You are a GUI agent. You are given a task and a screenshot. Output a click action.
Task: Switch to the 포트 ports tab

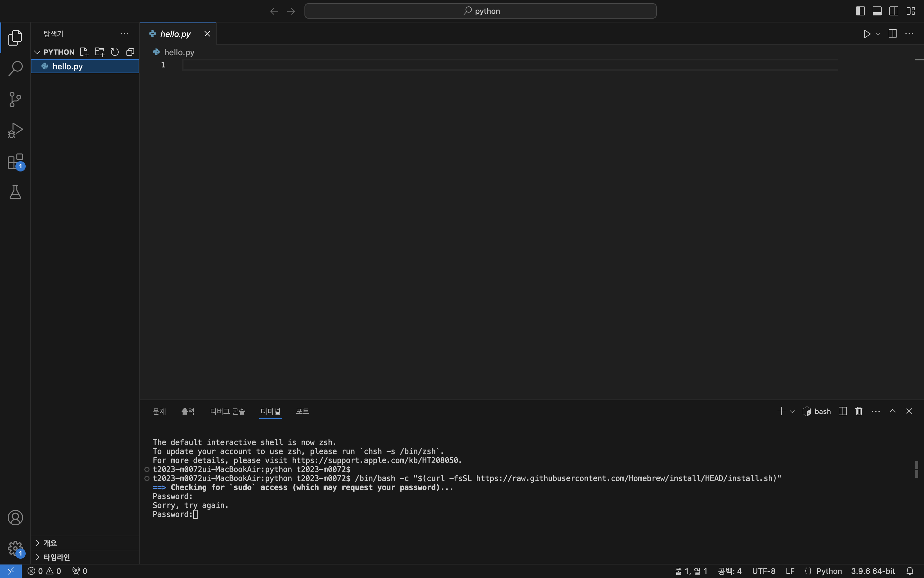point(303,411)
